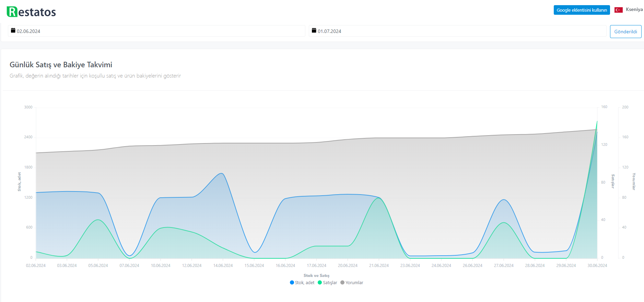Click the green sales peak at 21.06.2024
Screen dimensions: 644x302
click(379, 198)
